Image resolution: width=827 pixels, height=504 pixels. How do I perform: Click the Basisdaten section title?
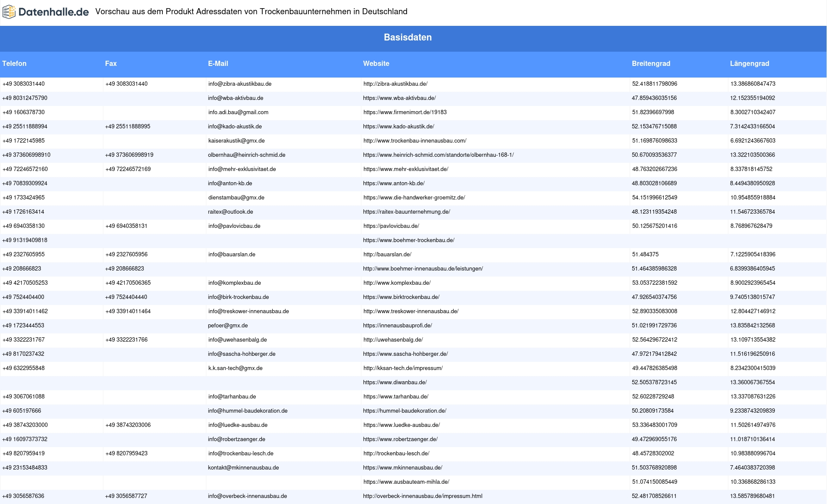[407, 37]
